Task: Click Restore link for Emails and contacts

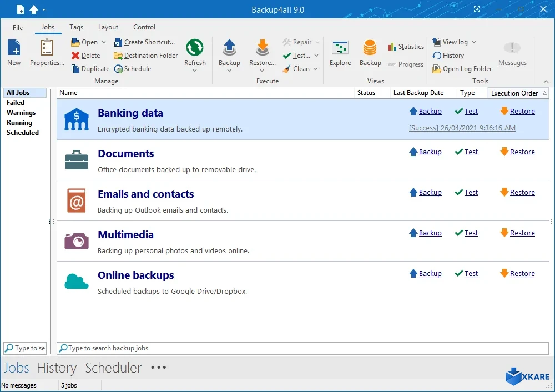Action: (x=522, y=193)
